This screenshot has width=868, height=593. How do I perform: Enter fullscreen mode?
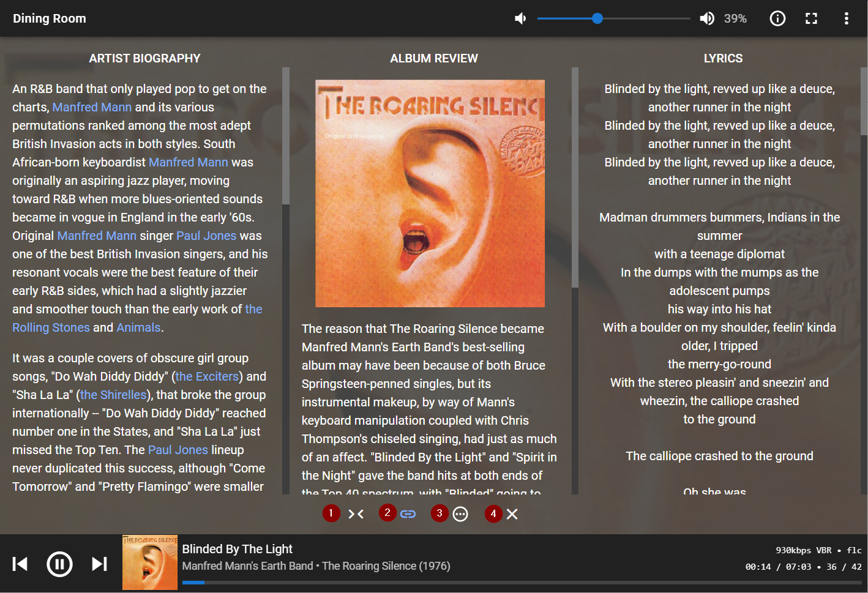click(x=811, y=18)
